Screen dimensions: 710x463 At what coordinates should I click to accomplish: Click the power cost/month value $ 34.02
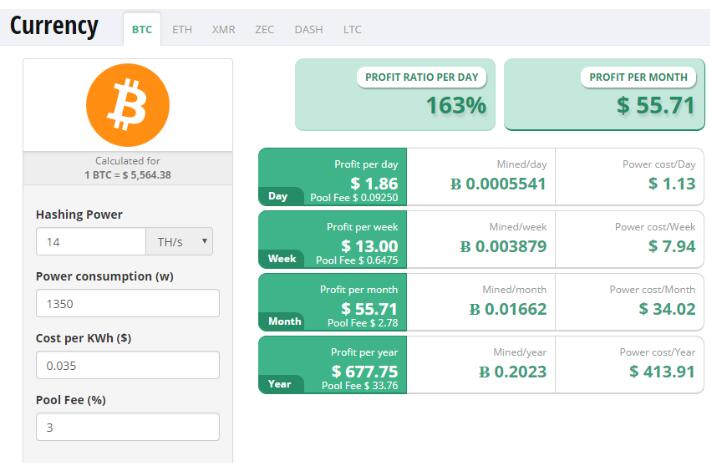coord(667,309)
